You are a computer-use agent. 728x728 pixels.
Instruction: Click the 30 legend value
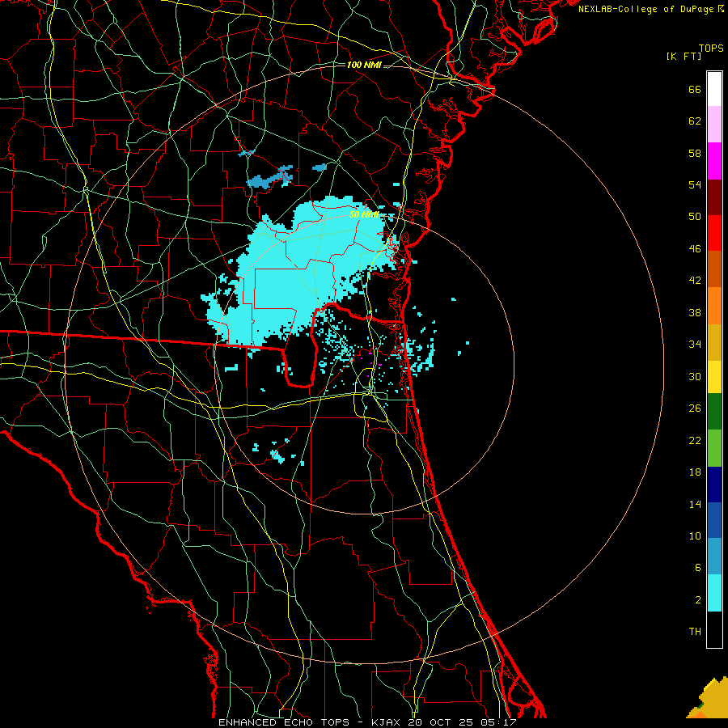pyautogui.click(x=695, y=376)
